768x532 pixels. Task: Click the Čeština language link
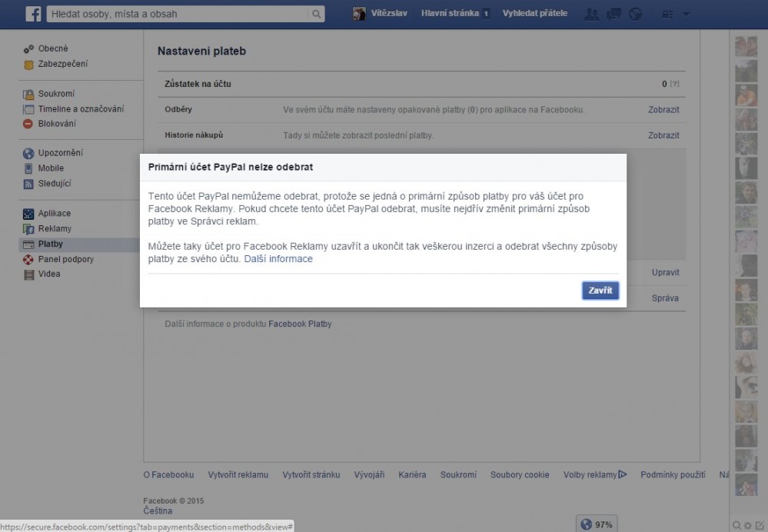pos(158,510)
